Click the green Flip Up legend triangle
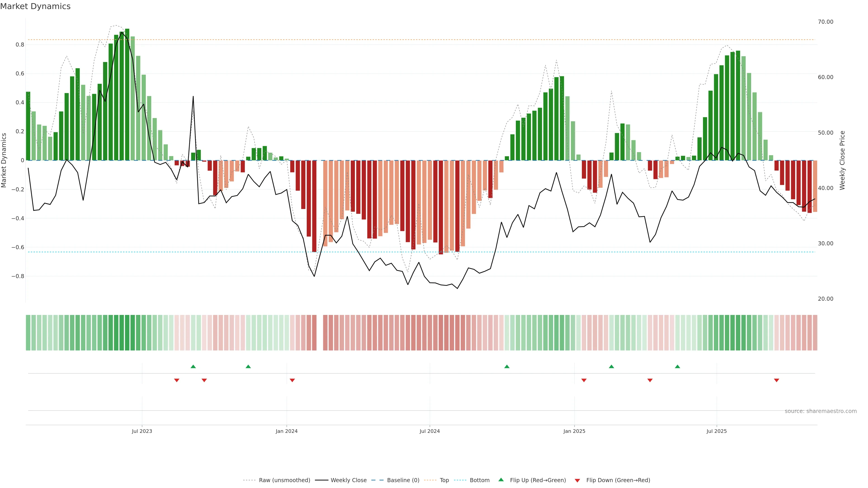The width and height of the screenshot is (868, 488). (x=501, y=480)
